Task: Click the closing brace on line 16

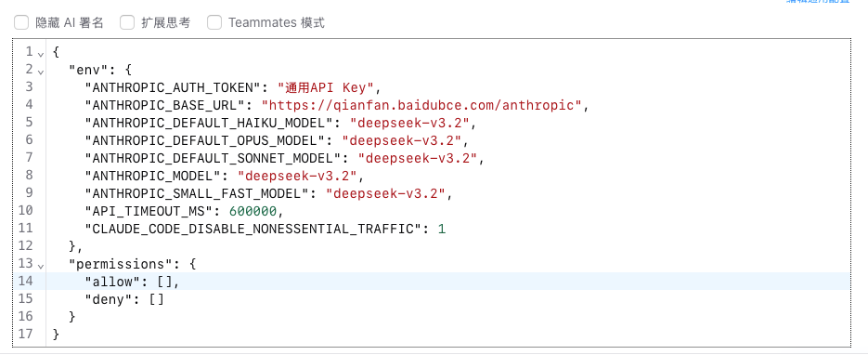Action: click(x=72, y=317)
